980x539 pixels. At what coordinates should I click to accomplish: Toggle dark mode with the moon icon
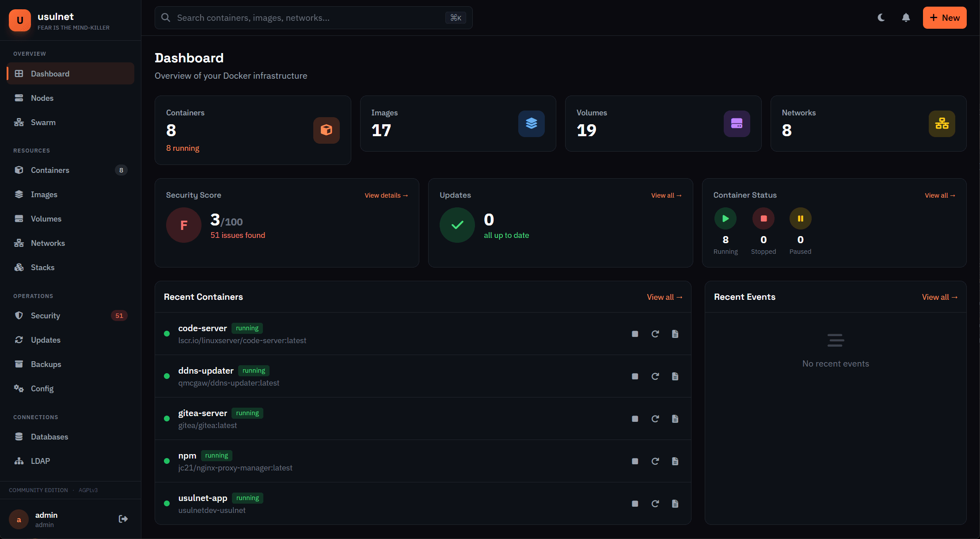pos(881,18)
